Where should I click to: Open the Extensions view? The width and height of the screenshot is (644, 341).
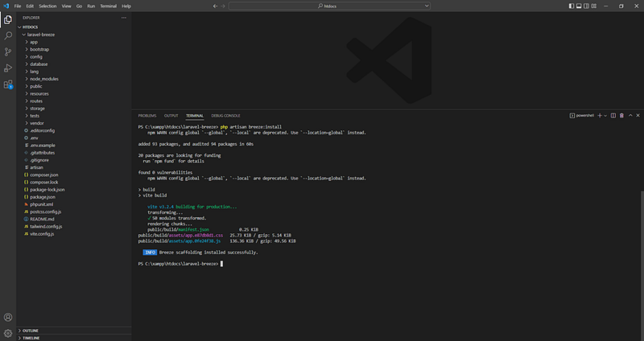click(x=8, y=84)
